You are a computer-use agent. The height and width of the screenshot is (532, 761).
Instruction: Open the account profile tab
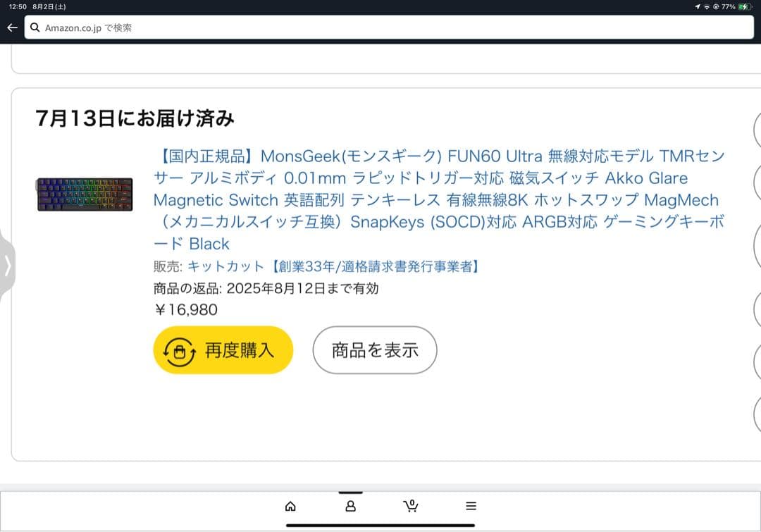(350, 506)
